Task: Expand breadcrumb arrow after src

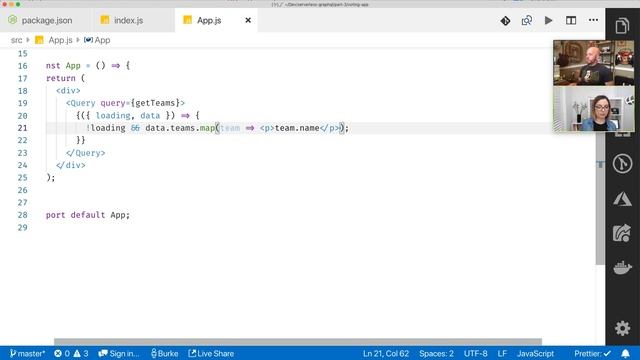Action: coord(28,40)
